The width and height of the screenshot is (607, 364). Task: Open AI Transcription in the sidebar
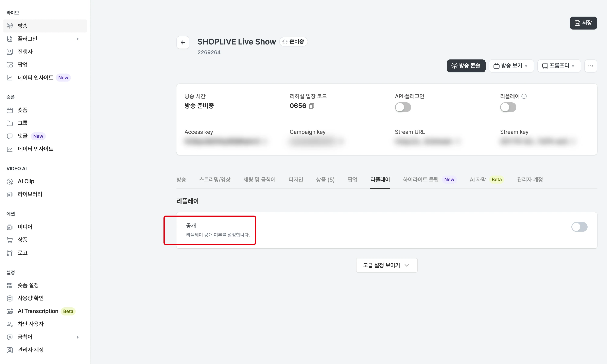click(x=45, y=311)
